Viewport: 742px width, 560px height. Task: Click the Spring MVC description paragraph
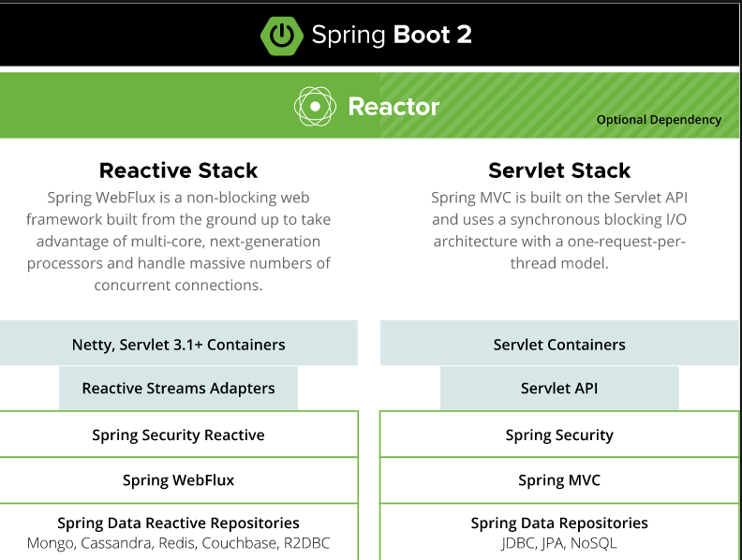[559, 230]
